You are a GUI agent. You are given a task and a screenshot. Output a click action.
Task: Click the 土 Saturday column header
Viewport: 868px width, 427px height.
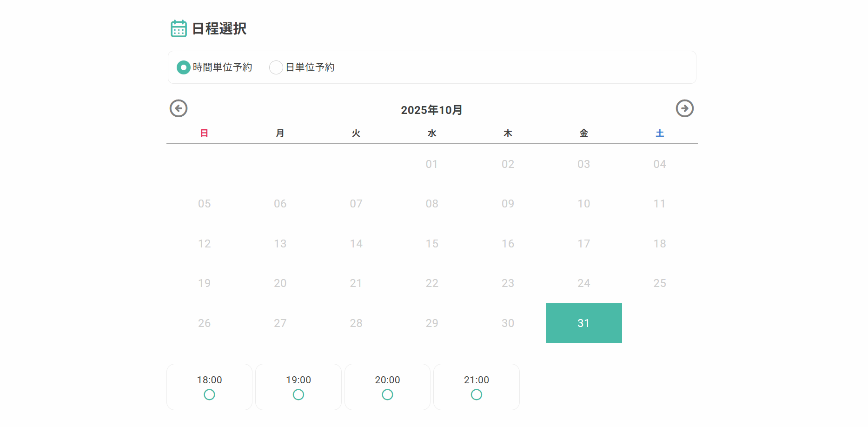659,133
